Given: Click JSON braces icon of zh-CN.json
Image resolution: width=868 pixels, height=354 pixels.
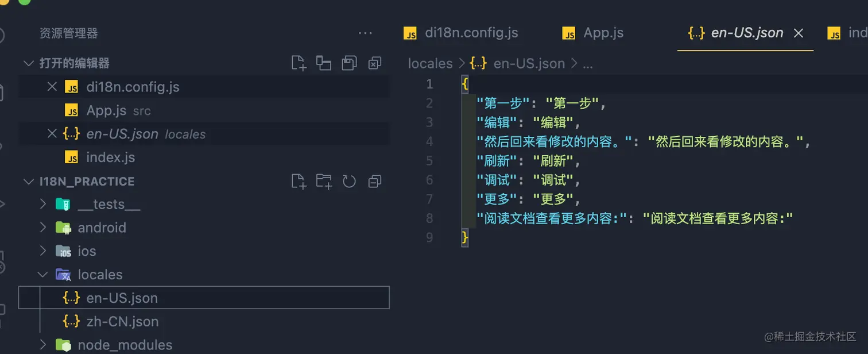Looking at the screenshot, I should point(71,321).
